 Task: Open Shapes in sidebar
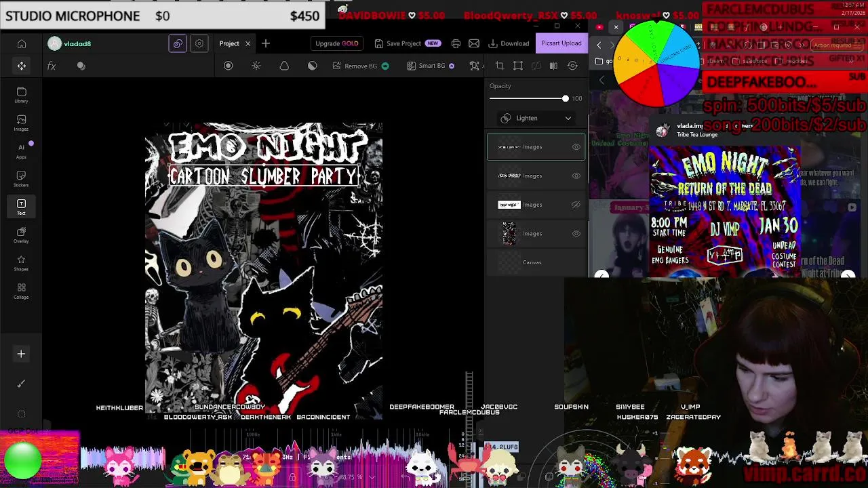pyautogui.click(x=21, y=263)
